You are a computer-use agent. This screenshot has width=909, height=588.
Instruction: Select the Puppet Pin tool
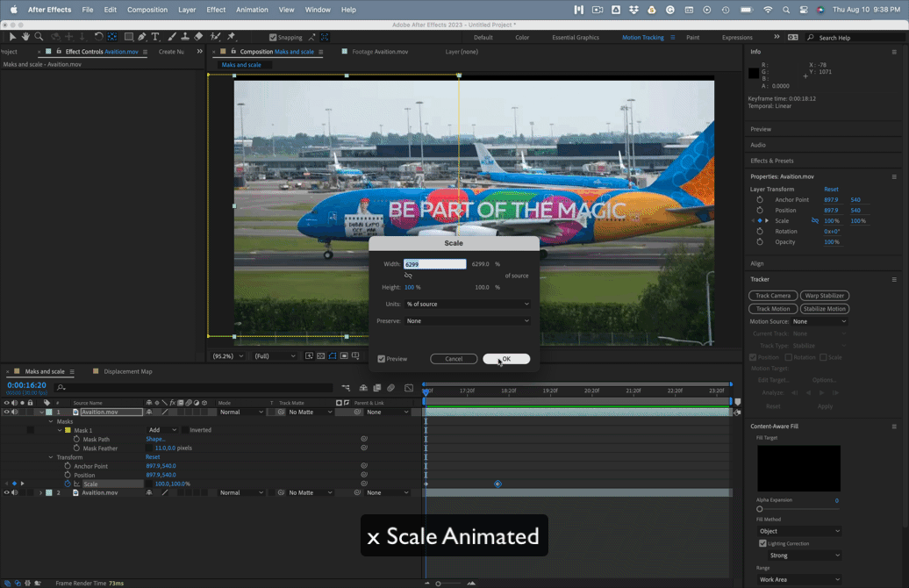pos(232,37)
